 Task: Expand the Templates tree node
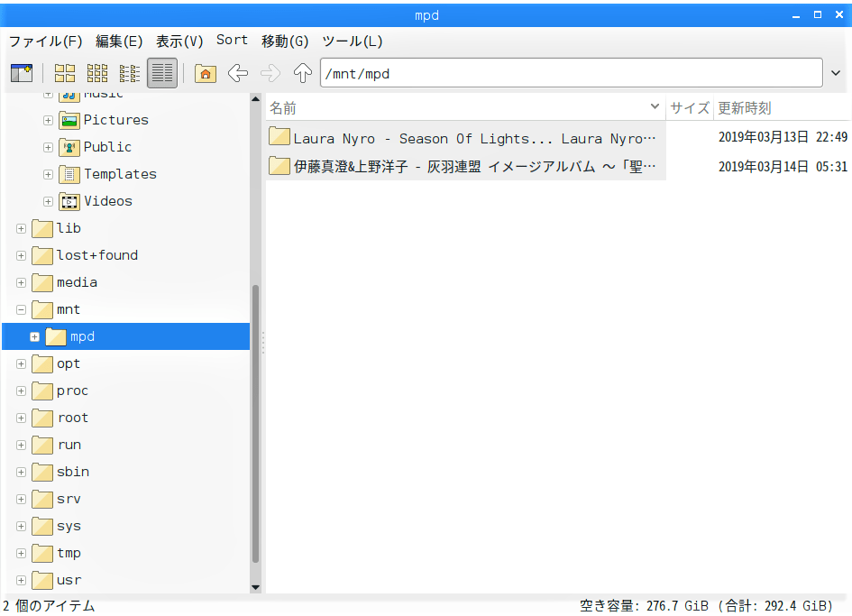click(x=49, y=175)
